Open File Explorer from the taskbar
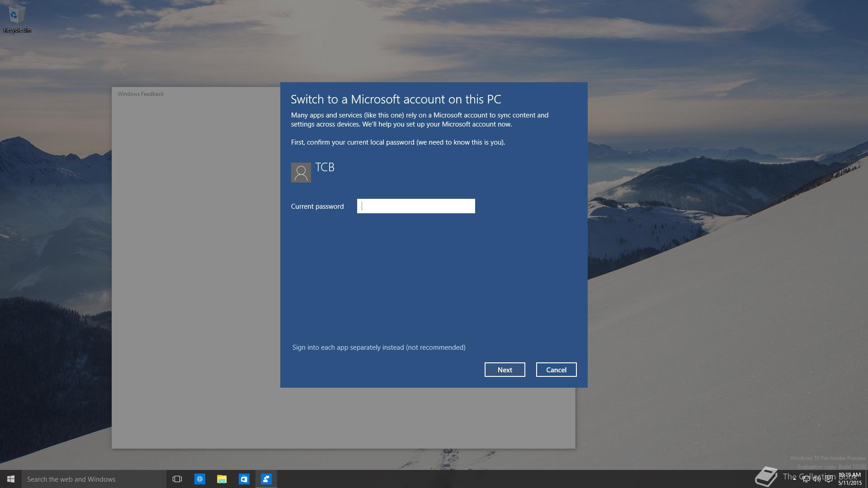This screenshot has width=868, height=488. pos(222,479)
